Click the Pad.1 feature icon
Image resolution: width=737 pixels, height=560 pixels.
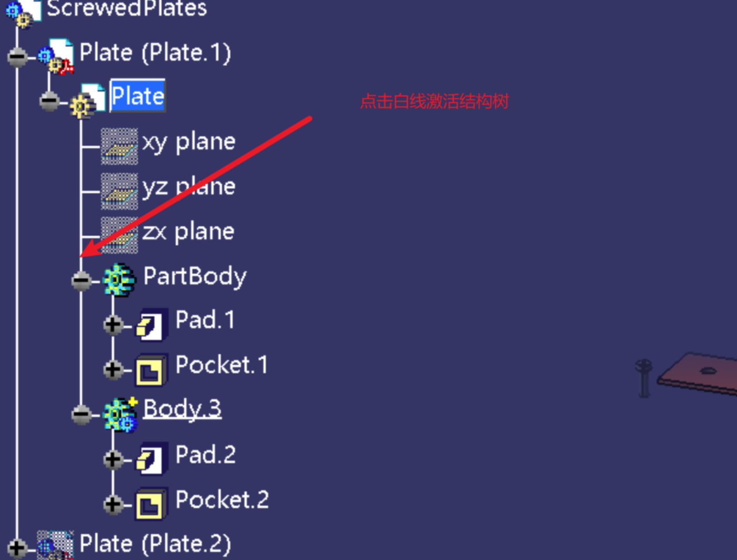(x=152, y=324)
